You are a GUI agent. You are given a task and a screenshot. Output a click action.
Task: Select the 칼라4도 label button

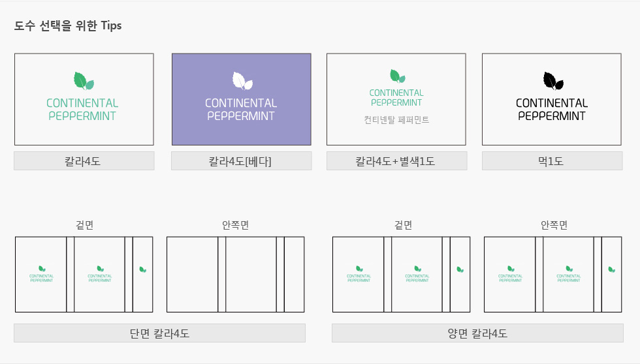(x=84, y=161)
